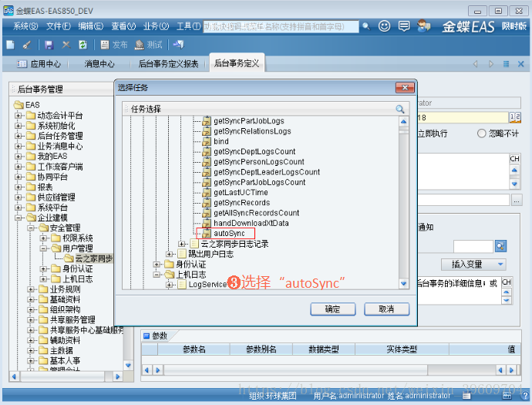Click the New document toolbar icon
532x405 pixels.
pos(10,45)
